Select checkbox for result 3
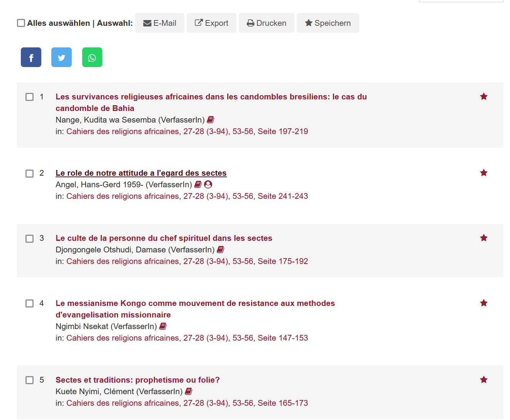Image resolution: width=510 pixels, height=420 pixels. click(x=30, y=239)
